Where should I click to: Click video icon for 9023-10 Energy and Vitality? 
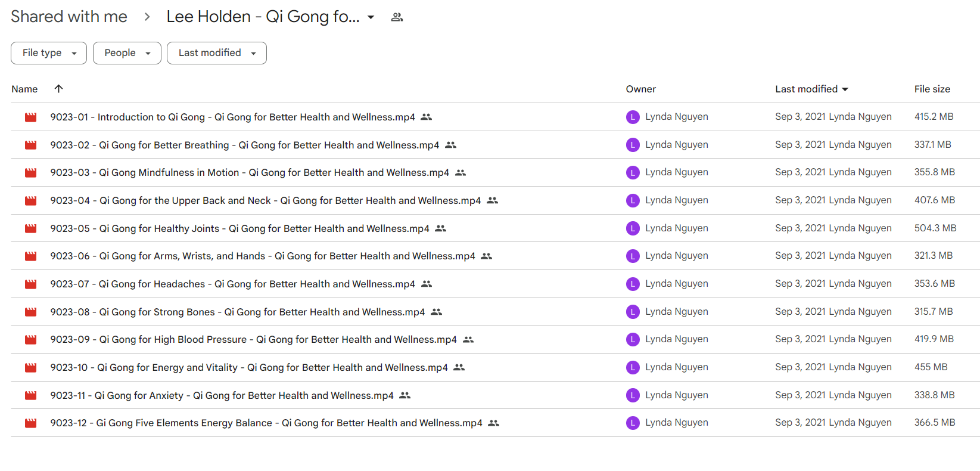click(31, 368)
